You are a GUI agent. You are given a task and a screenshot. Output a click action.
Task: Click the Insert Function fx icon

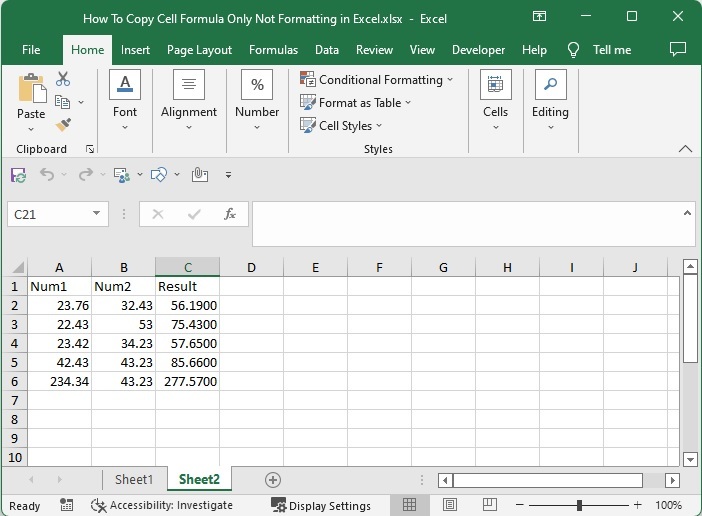(x=229, y=214)
